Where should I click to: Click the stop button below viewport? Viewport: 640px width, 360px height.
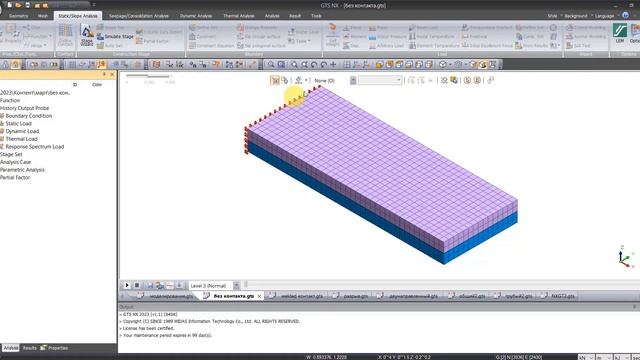137,285
